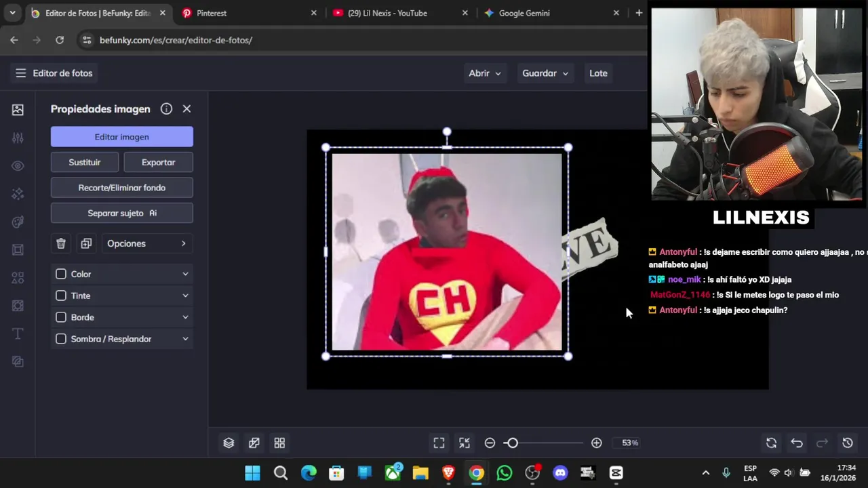
Task: Click the Recorte/Eliminar fondo button
Action: click(x=122, y=188)
